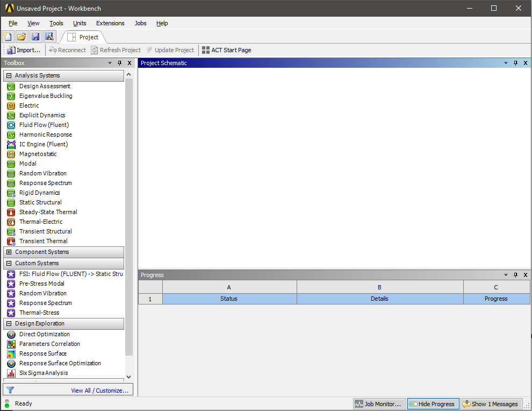This screenshot has height=411, width=532.
Task: Open the ACT Start Page
Action: (227, 50)
